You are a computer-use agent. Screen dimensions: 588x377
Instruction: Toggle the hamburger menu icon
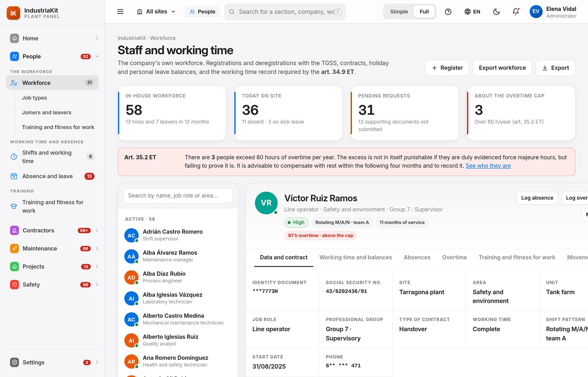point(120,12)
